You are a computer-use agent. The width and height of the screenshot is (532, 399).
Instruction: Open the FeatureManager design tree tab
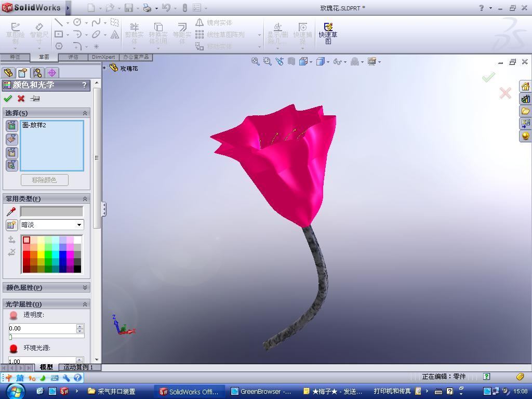tap(8, 73)
